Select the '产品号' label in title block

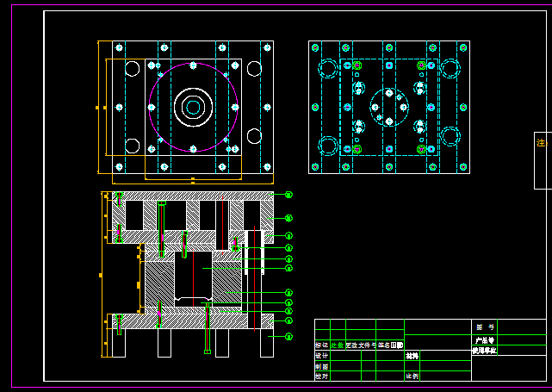pyautogui.click(x=485, y=340)
